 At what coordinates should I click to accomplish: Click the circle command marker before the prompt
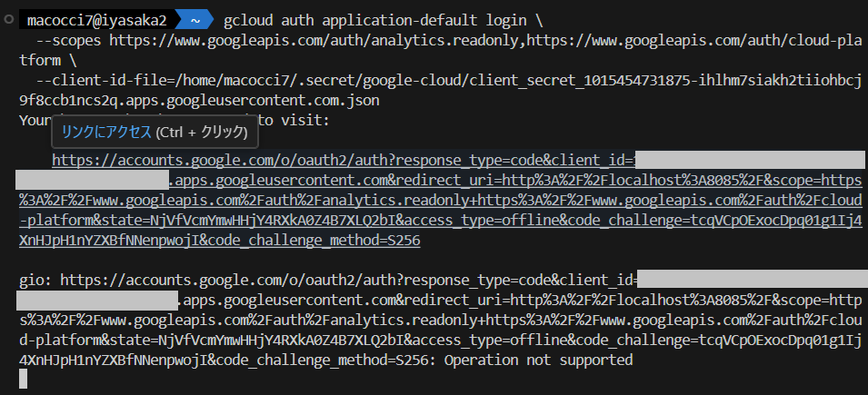7,17
